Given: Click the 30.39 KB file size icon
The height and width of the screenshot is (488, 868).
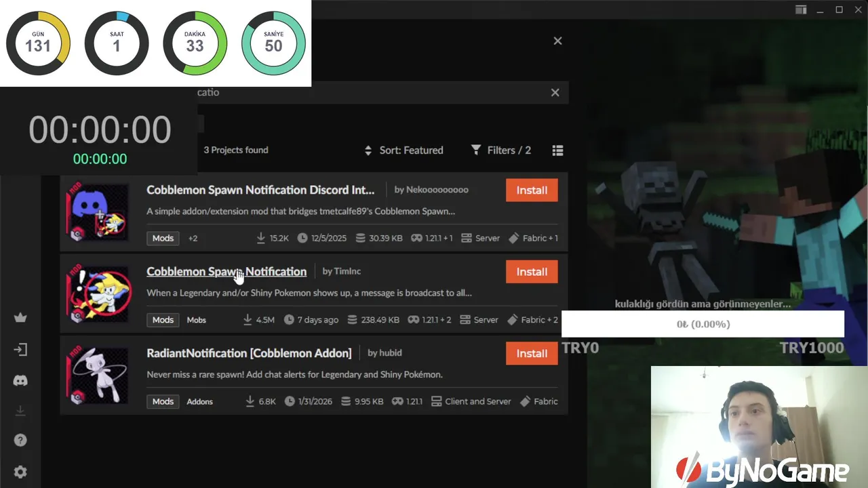Looking at the screenshot, I should [x=360, y=238].
